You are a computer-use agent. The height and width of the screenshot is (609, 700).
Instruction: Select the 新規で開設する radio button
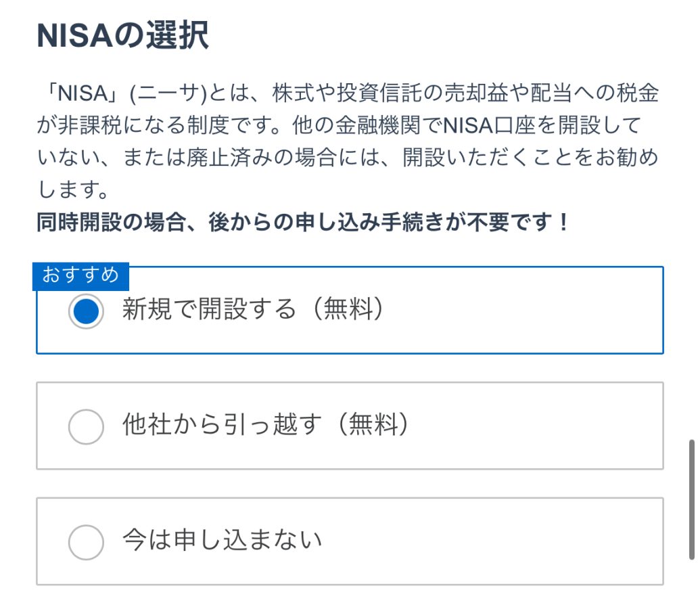(86, 311)
